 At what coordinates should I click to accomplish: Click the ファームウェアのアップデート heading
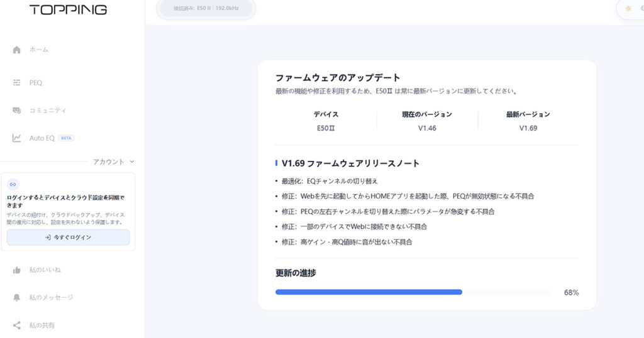(338, 78)
